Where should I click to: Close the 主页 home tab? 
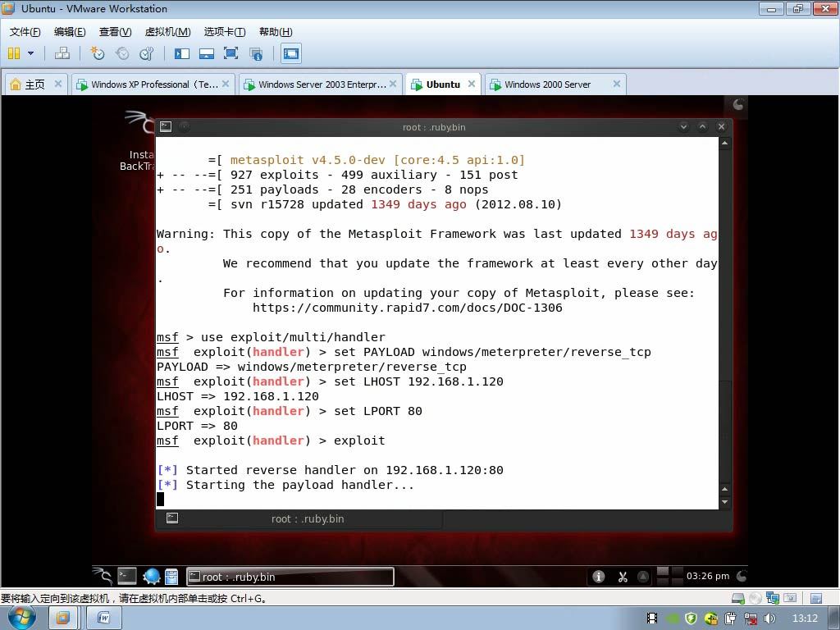pyautogui.click(x=58, y=84)
